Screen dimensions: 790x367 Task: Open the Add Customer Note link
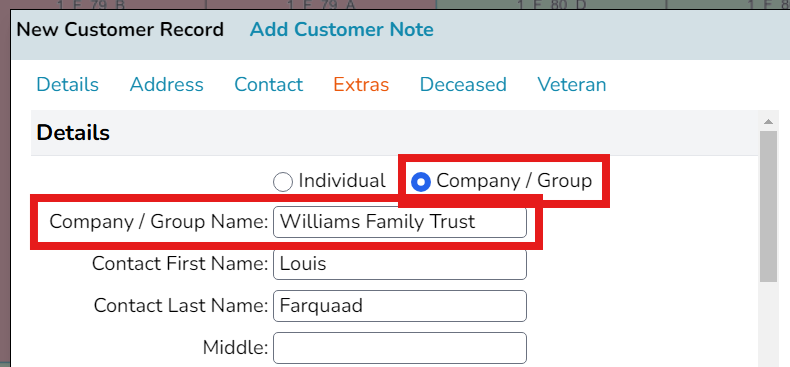(342, 29)
